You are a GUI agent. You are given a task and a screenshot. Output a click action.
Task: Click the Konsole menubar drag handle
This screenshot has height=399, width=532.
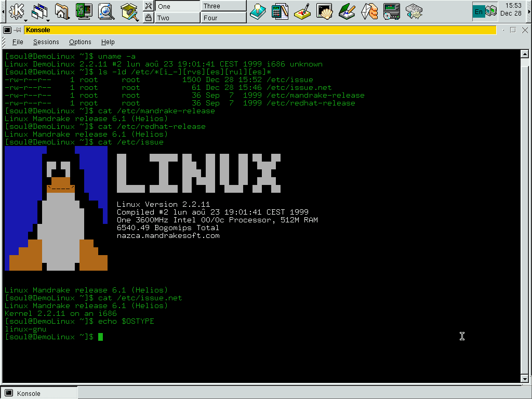(4, 42)
